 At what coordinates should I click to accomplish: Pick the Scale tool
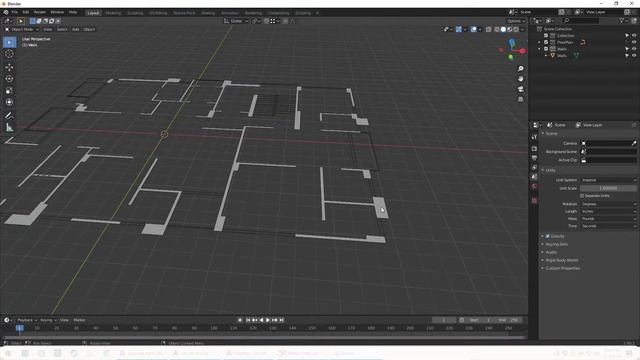coord(9,91)
